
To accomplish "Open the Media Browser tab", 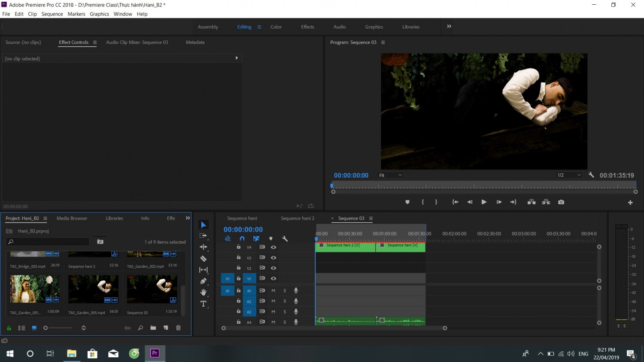I will 72,218.
